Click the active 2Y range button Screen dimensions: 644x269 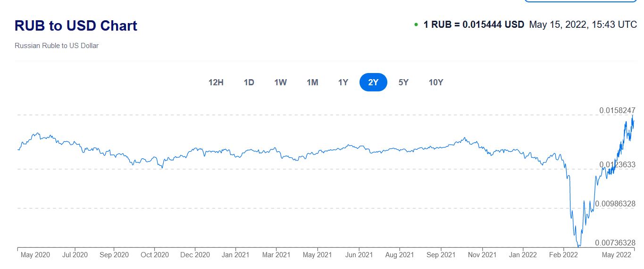coord(373,82)
